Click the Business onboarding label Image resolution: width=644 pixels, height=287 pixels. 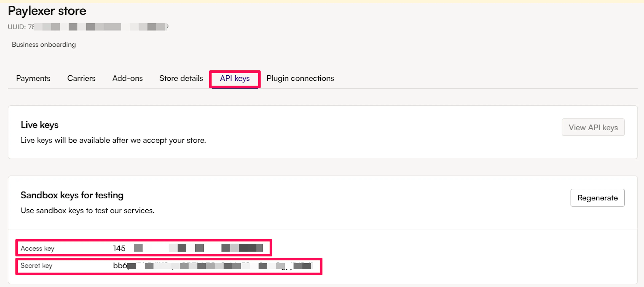point(44,44)
